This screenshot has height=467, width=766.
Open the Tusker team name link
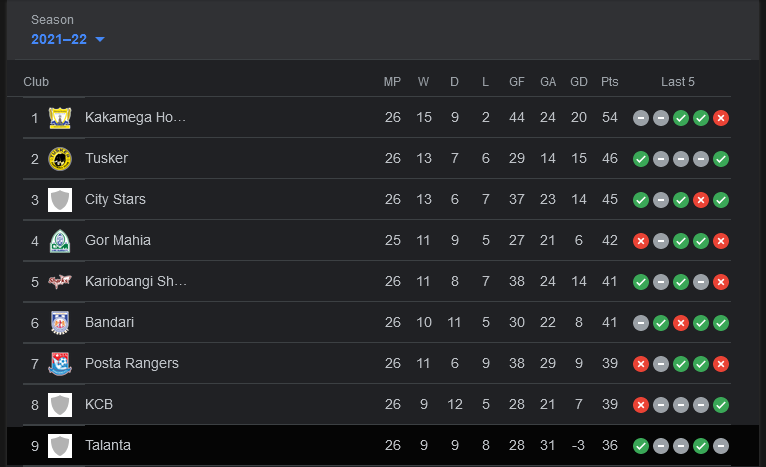(106, 158)
